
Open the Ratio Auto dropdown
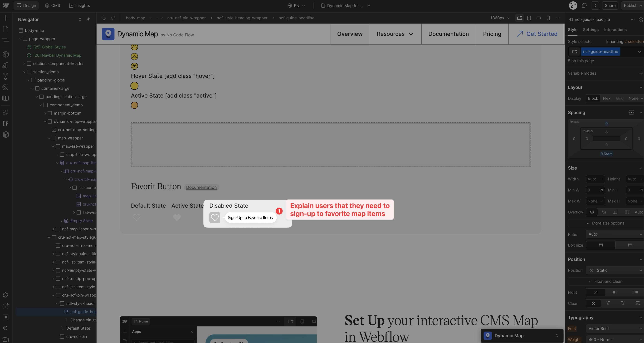click(615, 234)
